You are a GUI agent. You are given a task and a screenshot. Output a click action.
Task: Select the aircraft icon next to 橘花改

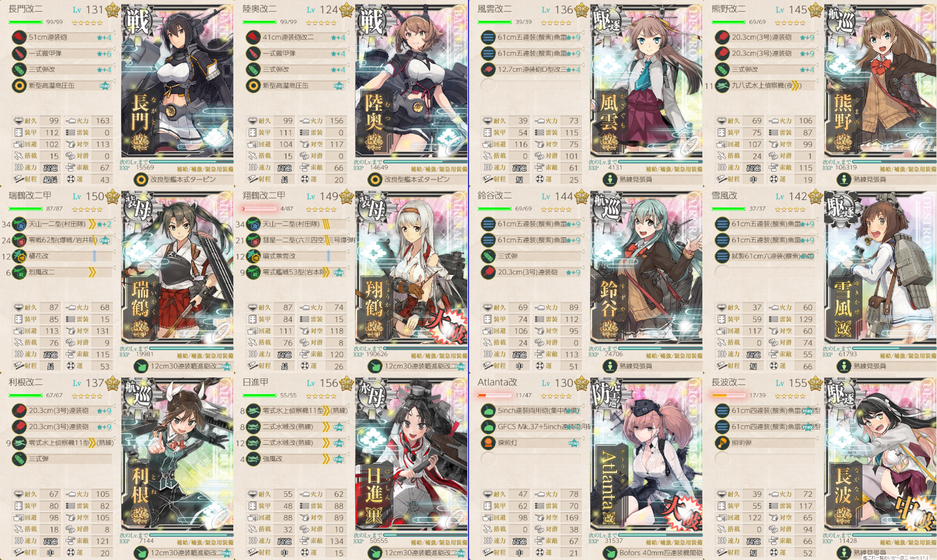point(18,256)
